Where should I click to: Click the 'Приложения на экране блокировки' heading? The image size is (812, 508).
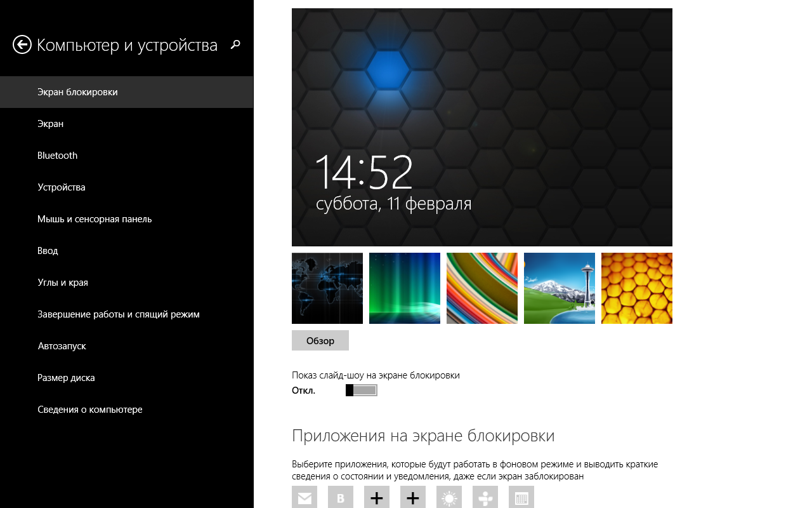coord(423,436)
